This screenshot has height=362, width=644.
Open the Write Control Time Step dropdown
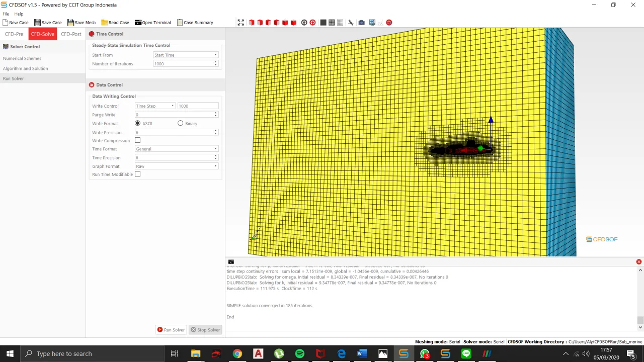pos(155,106)
